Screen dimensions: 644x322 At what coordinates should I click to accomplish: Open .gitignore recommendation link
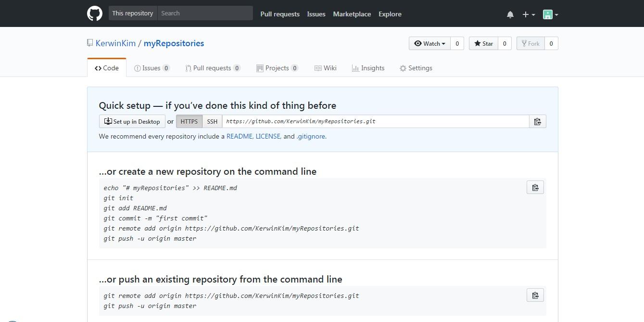point(311,136)
